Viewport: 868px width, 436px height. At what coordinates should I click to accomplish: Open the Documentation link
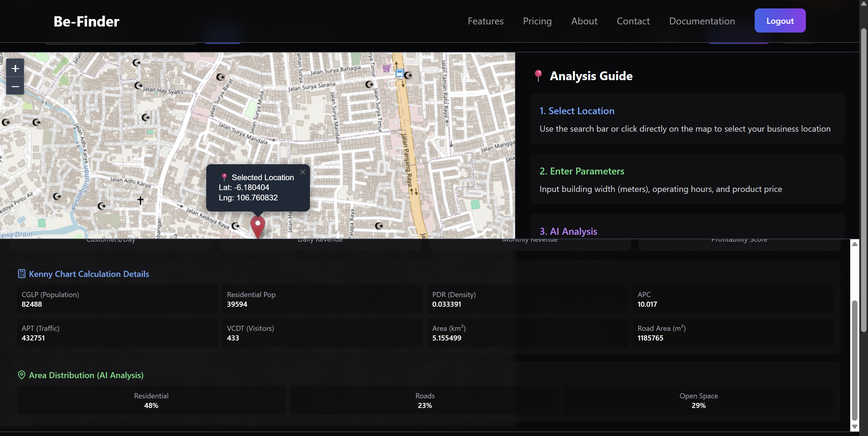click(702, 21)
